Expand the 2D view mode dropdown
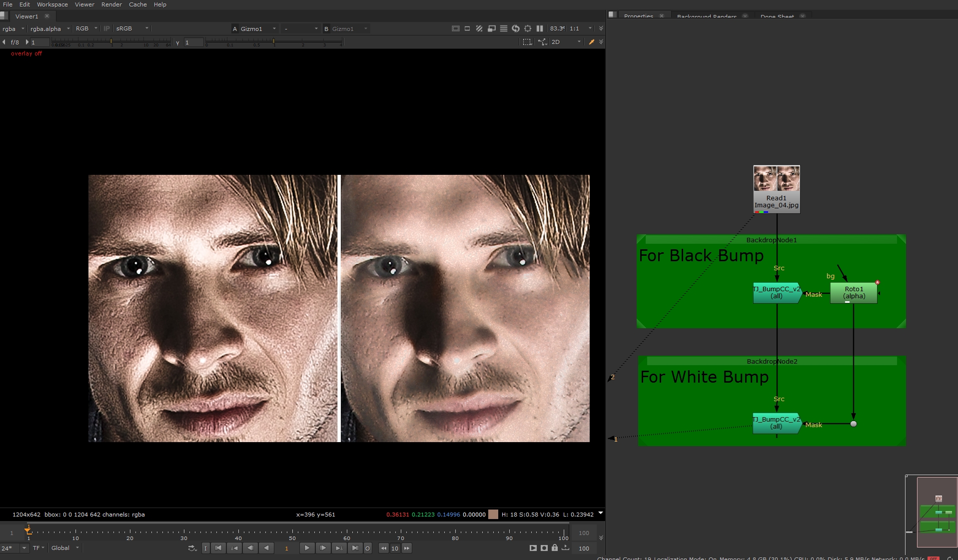The image size is (958, 560). (566, 42)
